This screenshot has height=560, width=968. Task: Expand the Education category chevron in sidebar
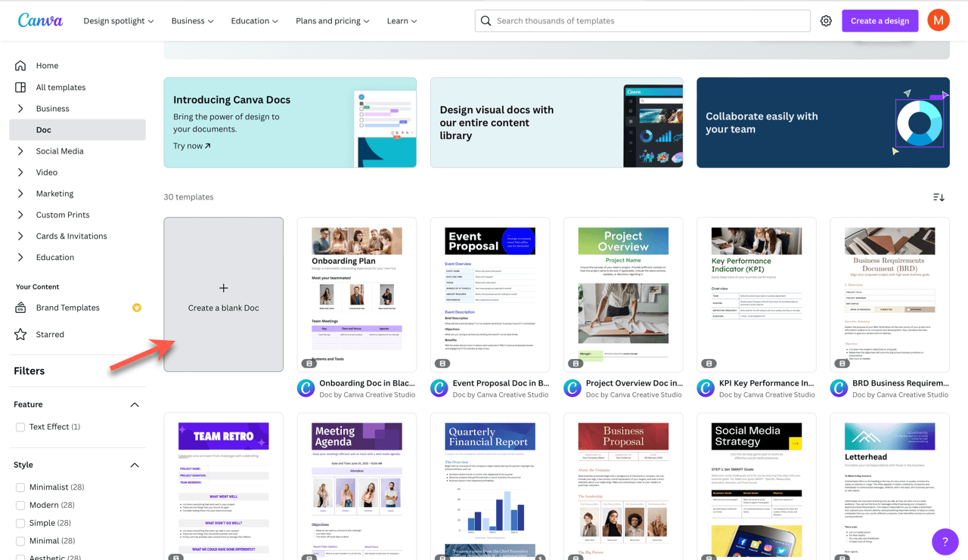[x=20, y=257]
